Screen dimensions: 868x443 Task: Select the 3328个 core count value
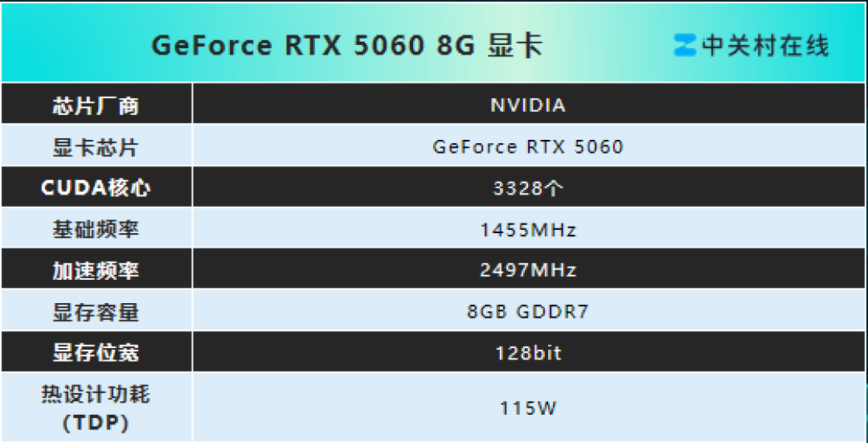pos(528,188)
